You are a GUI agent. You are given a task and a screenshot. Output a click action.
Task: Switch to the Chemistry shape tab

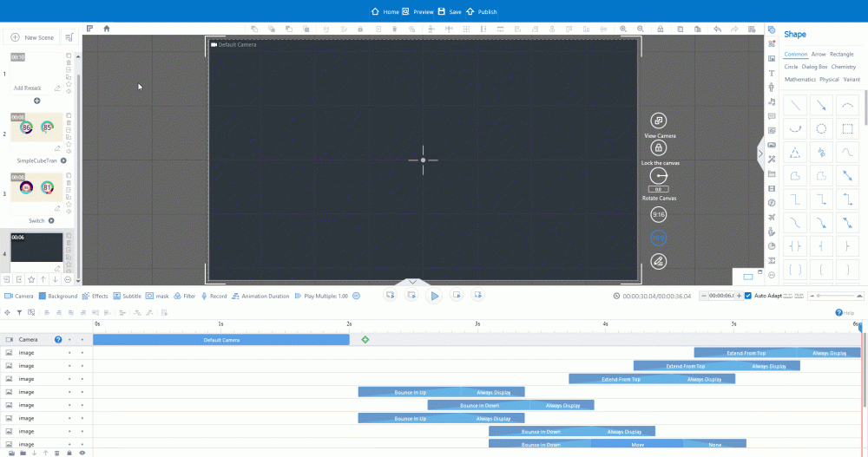(843, 67)
